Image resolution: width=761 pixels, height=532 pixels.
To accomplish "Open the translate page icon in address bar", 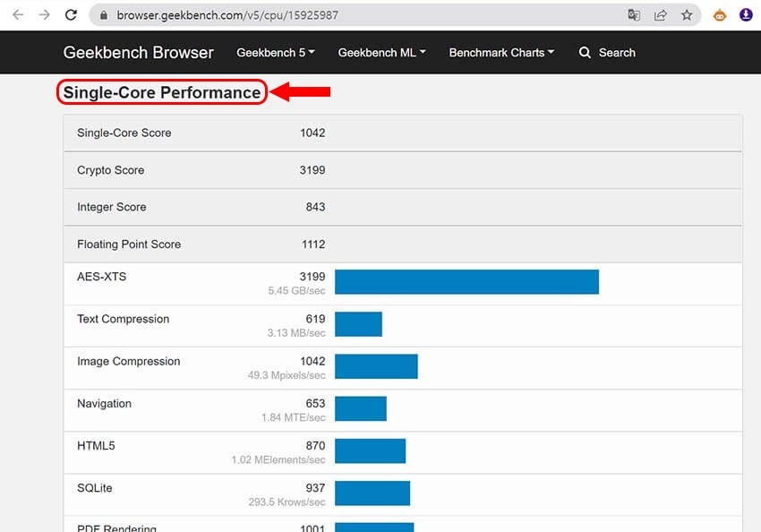I will point(633,15).
